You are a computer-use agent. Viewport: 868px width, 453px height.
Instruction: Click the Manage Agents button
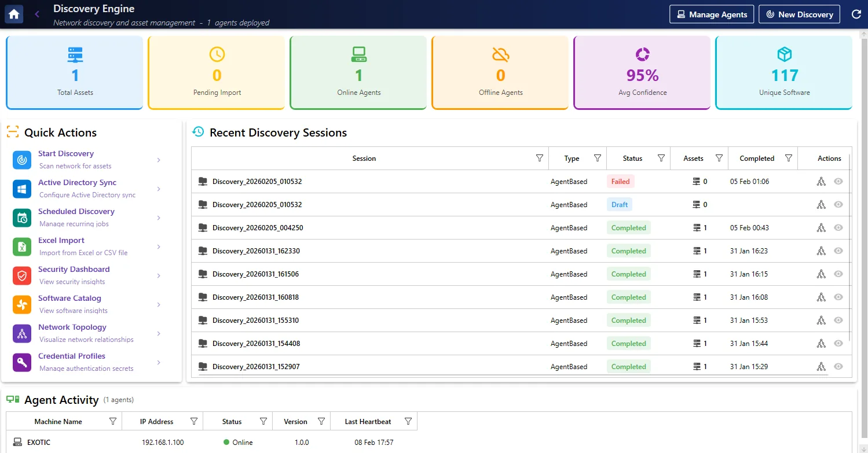tap(712, 14)
